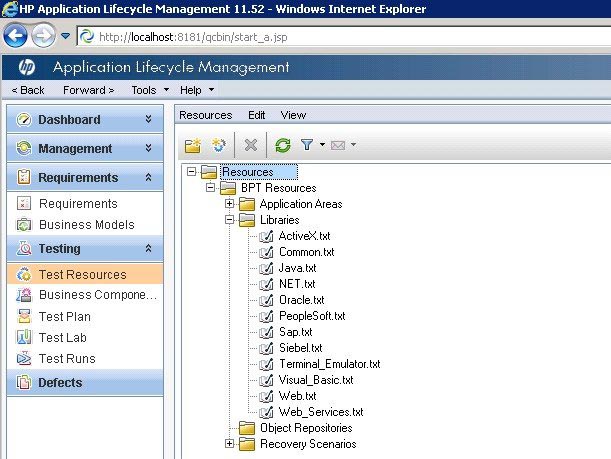Expand the Management sidebar section
Screen dimensions: 611x459
click(85, 148)
